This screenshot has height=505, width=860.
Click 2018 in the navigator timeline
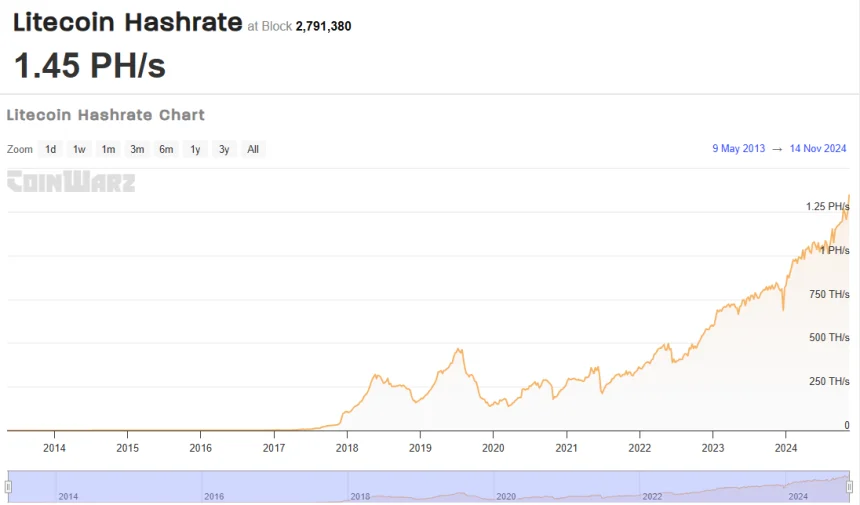360,496
